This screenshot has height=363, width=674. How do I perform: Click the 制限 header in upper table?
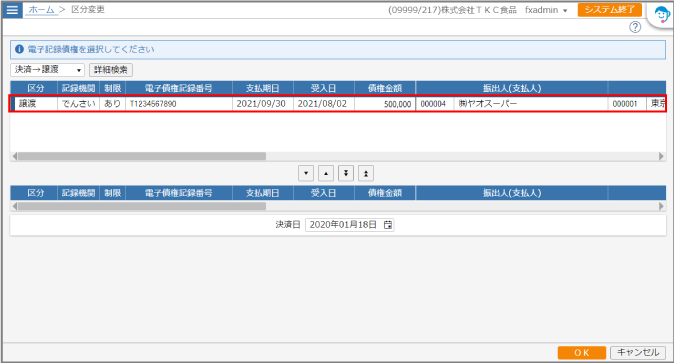click(x=113, y=88)
